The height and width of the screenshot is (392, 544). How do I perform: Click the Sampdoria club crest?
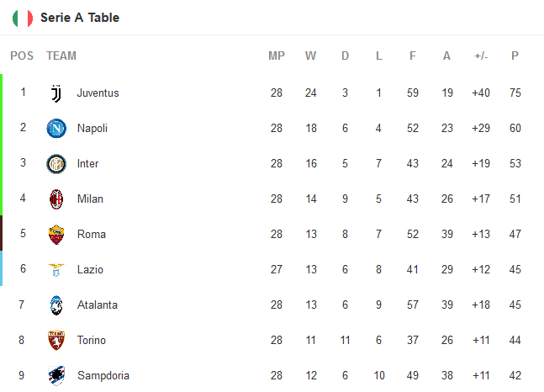56,375
